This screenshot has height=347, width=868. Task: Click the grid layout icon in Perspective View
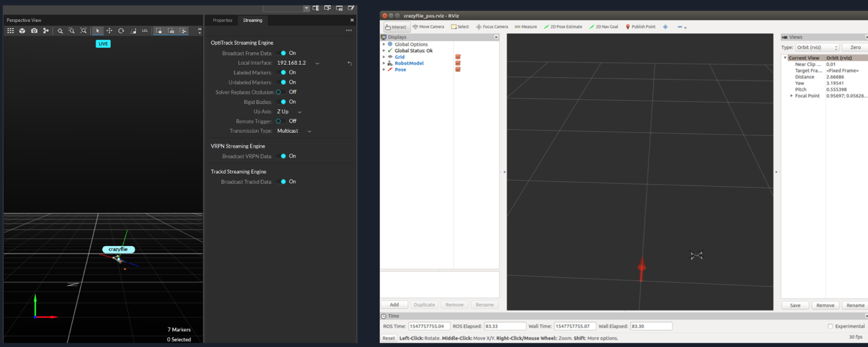(x=10, y=31)
